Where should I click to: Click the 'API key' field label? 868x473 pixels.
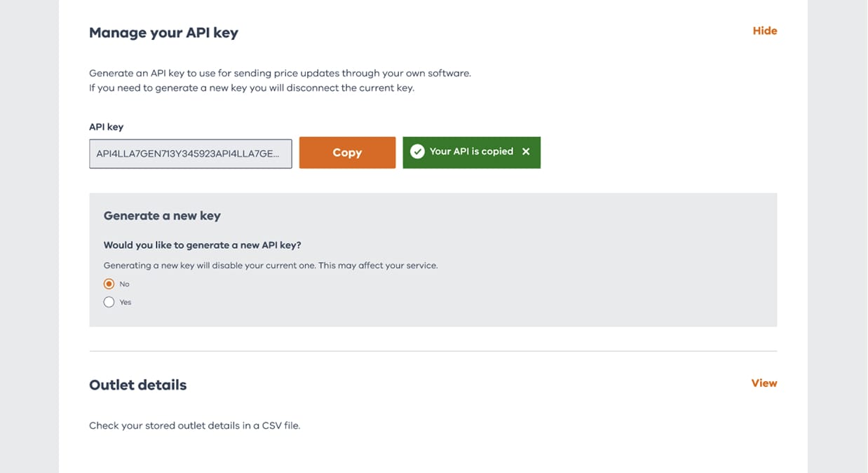coord(106,127)
